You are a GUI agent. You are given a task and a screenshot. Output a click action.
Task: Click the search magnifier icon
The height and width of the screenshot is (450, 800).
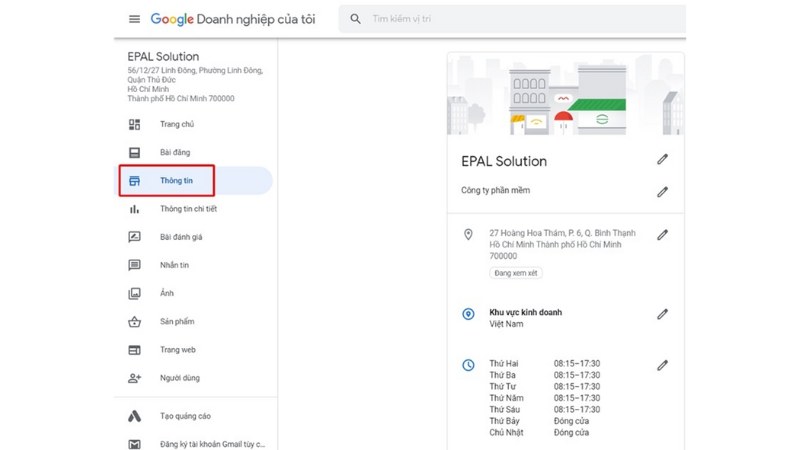[356, 19]
